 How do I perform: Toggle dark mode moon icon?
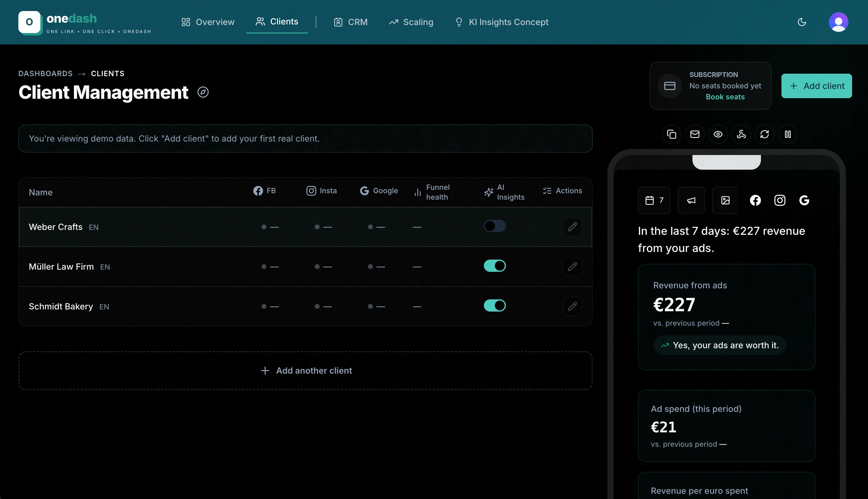[x=802, y=22]
